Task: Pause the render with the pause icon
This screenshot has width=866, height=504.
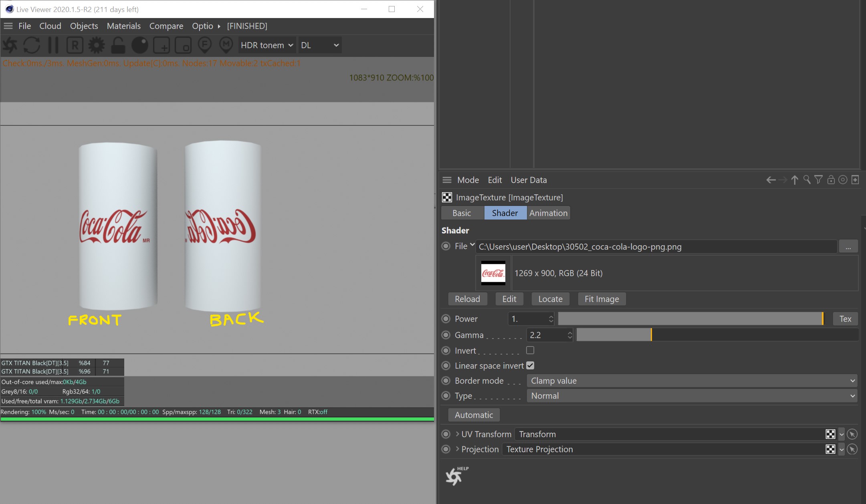Action: [x=53, y=45]
